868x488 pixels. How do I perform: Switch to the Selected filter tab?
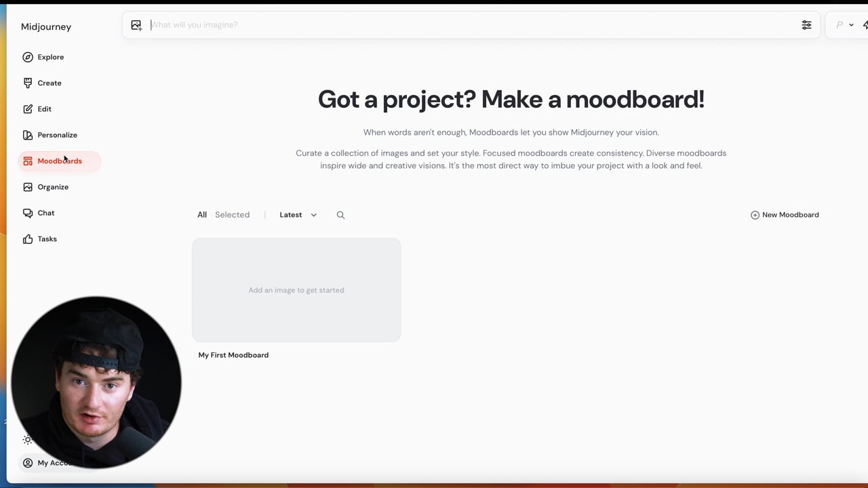(232, 215)
